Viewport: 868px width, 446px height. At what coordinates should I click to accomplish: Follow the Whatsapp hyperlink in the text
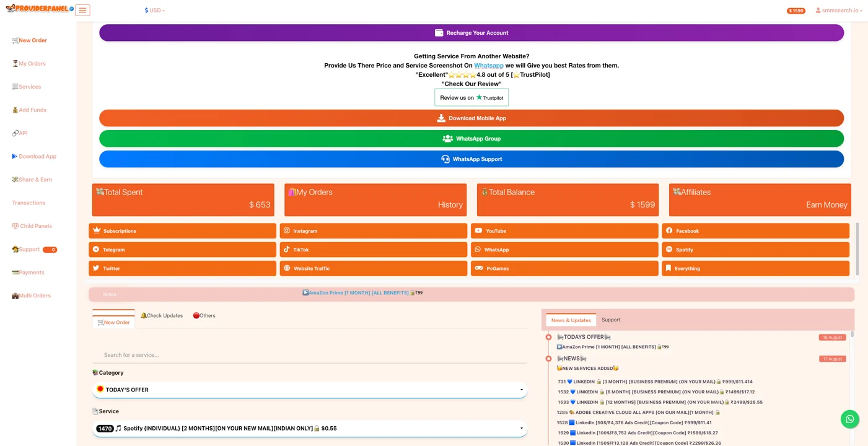click(x=488, y=66)
